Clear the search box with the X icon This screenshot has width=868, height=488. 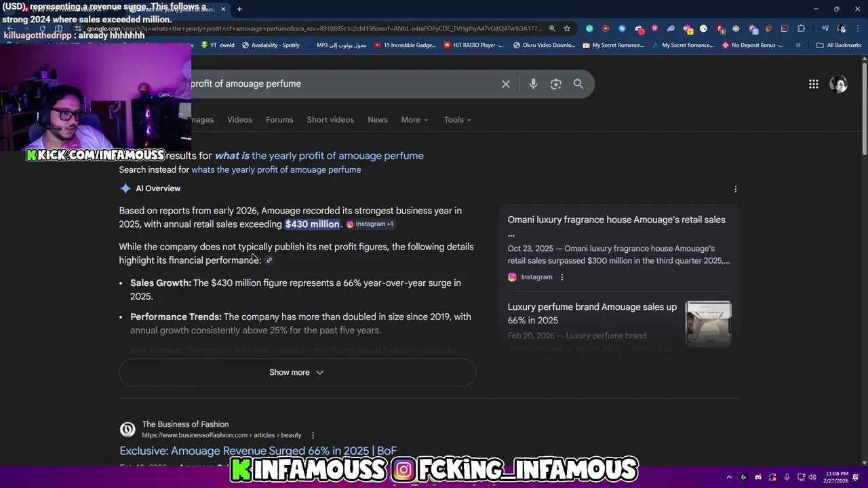pos(506,84)
